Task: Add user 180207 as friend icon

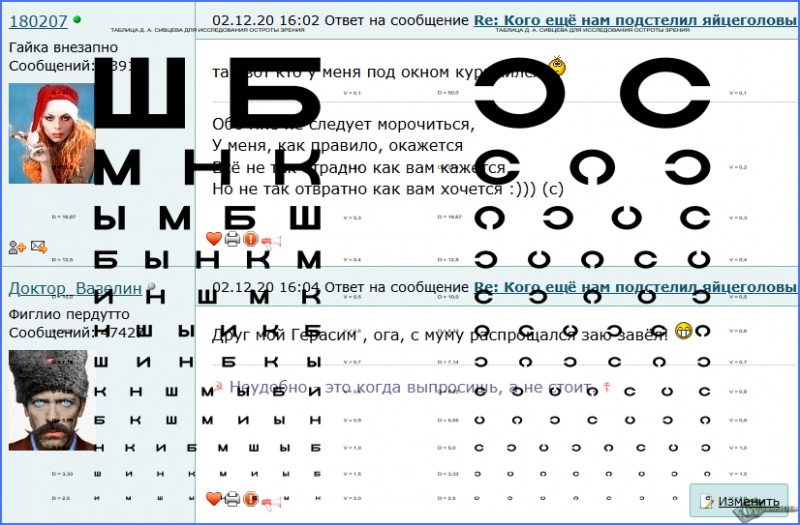Action: pos(17,248)
